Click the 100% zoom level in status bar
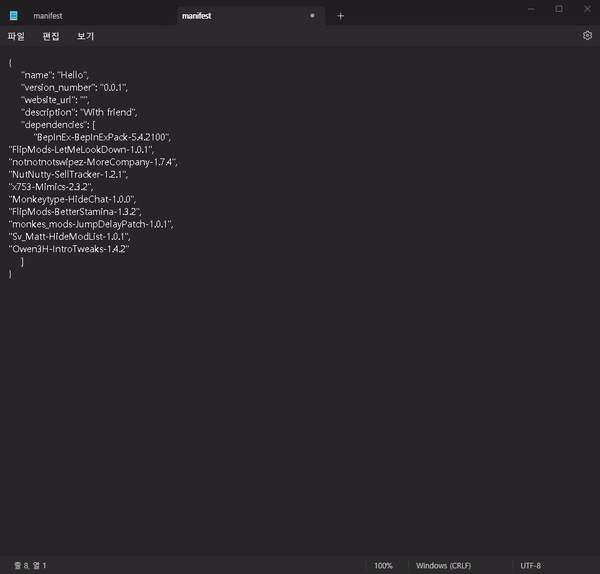The width and height of the screenshot is (600, 574). (383, 565)
